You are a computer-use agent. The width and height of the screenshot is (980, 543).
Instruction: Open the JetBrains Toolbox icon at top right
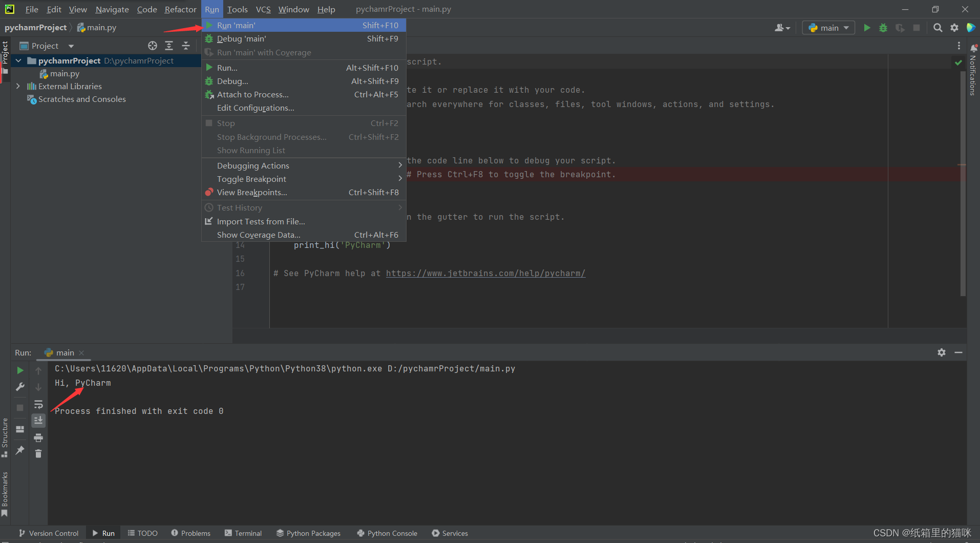[971, 28]
